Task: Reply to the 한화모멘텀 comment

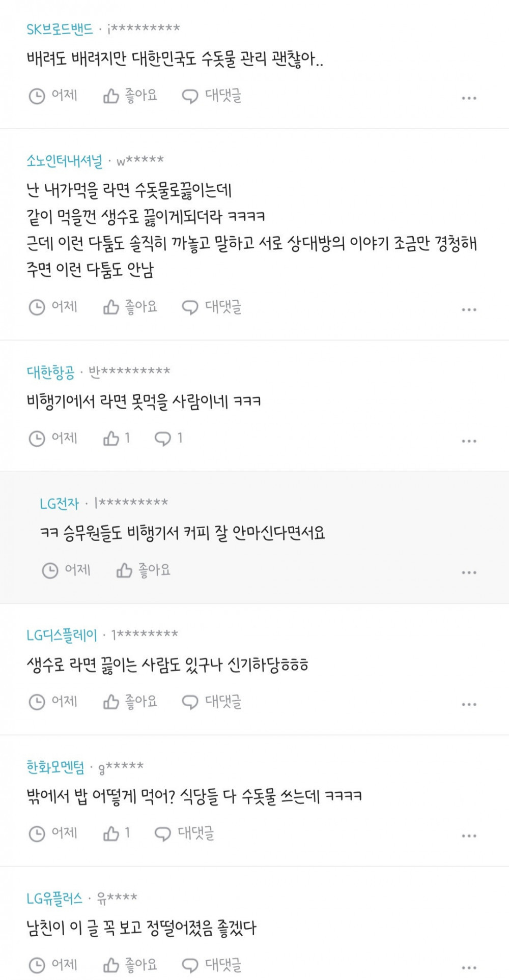Action: point(184,833)
